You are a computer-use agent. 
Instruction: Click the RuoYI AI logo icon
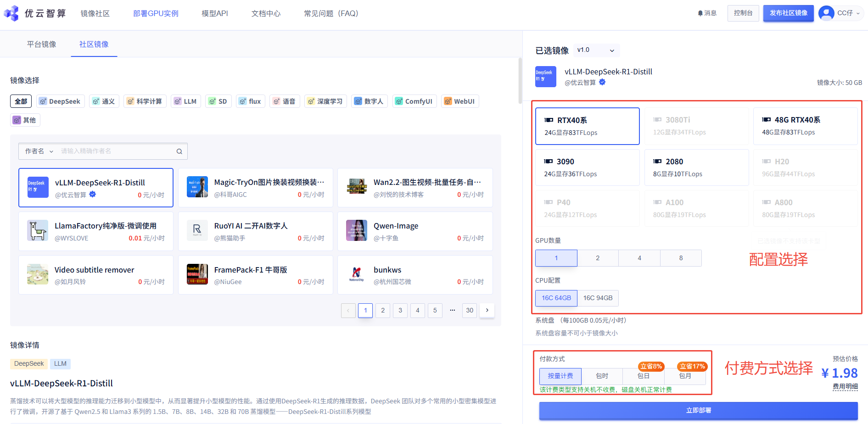pyautogui.click(x=197, y=231)
